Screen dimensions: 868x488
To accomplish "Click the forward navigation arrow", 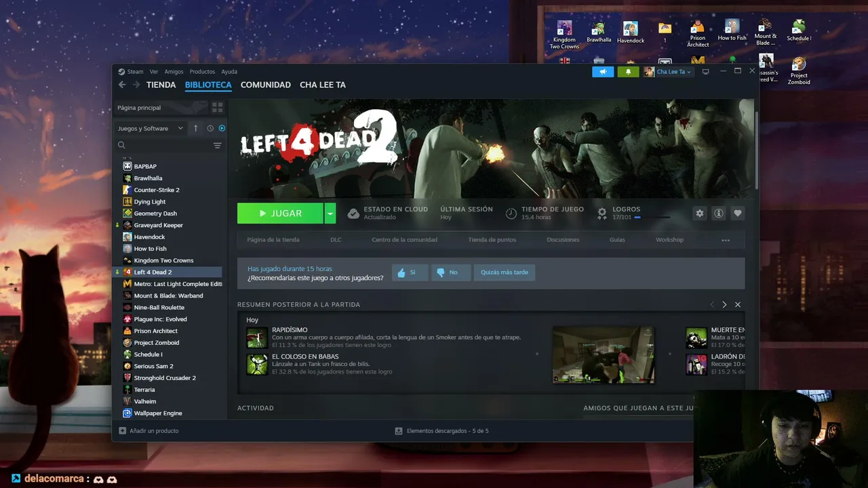I will point(136,85).
